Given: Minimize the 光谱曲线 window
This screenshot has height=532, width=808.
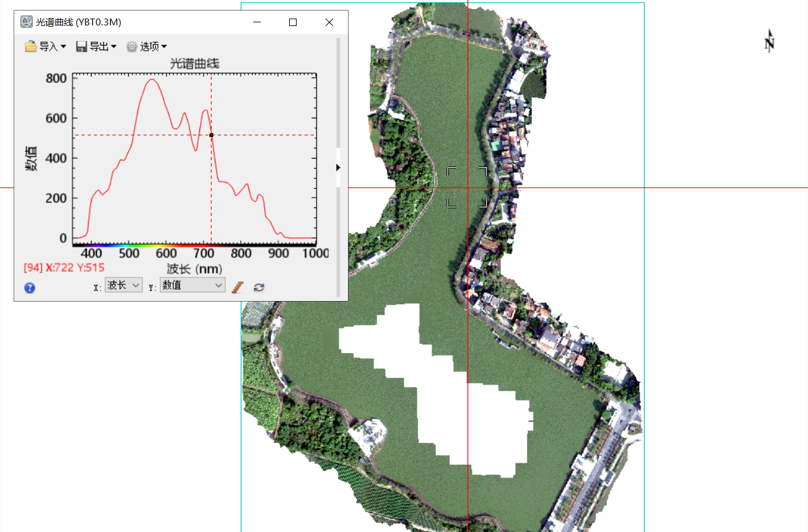Looking at the screenshot, I should click(257, 22).
